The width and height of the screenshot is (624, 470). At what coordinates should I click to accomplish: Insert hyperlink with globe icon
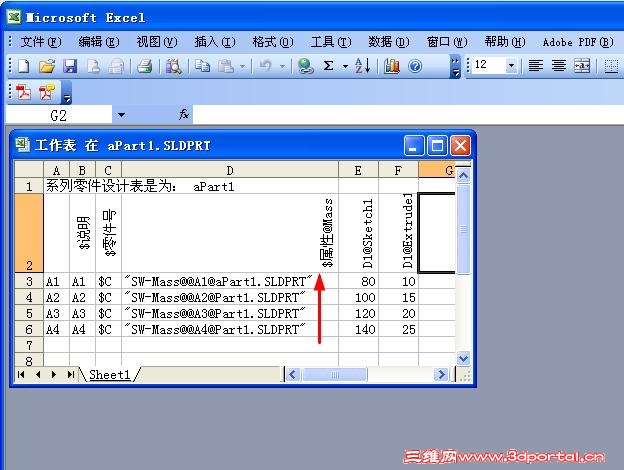(x=305, y=66)
